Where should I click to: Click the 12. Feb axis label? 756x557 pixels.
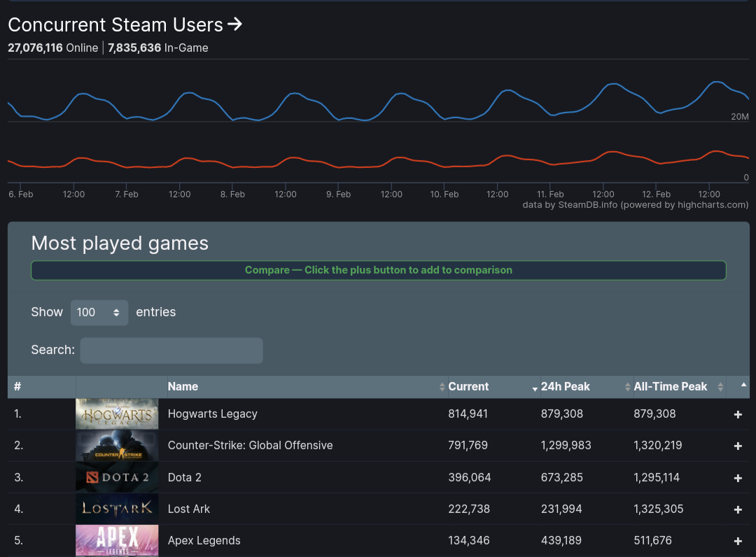click(656, 194)
